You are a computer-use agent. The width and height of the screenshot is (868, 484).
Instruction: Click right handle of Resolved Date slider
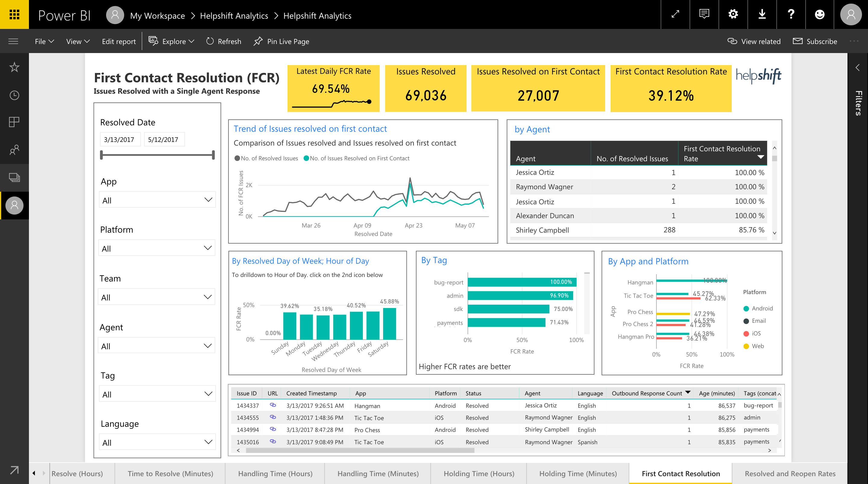[x=213, y=155]
